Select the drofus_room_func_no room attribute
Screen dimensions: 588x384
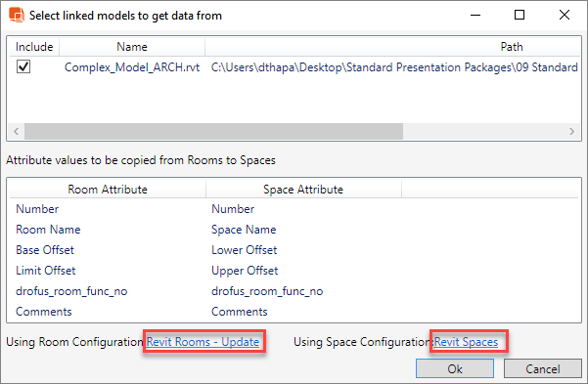(x=71, y=291)
